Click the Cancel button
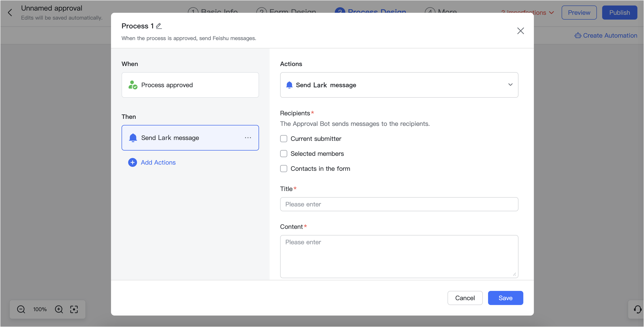The height and width of the screenshot is (327, 644). (x=465, y=298)
